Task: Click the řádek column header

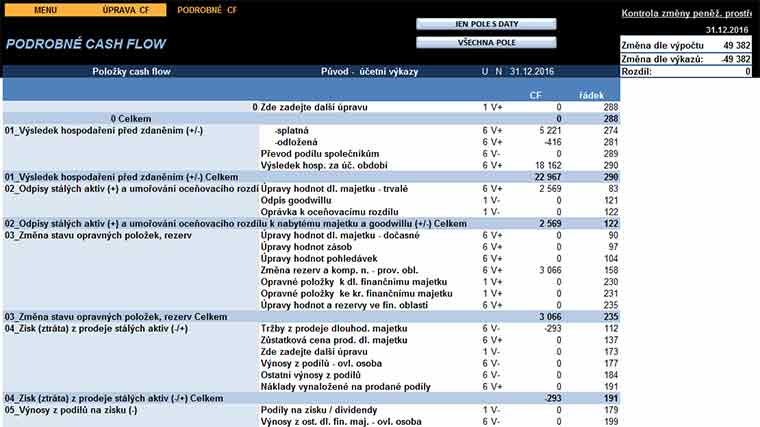Action: click(591, 95)
